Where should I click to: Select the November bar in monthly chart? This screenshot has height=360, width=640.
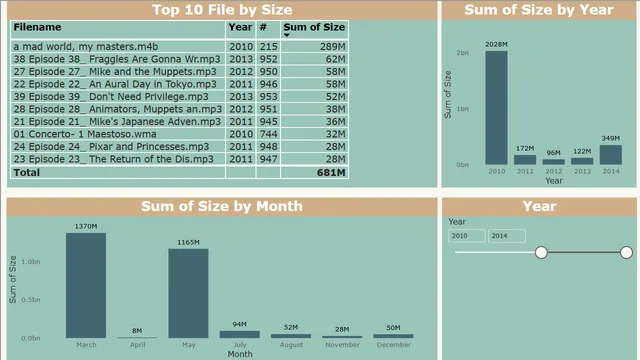pos(342,337)
